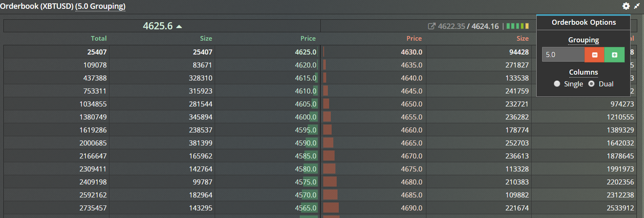Viewport: 644px width, 218px height.
Task: Click the external link icon beside 4622.35
Action: pos(431,26)
